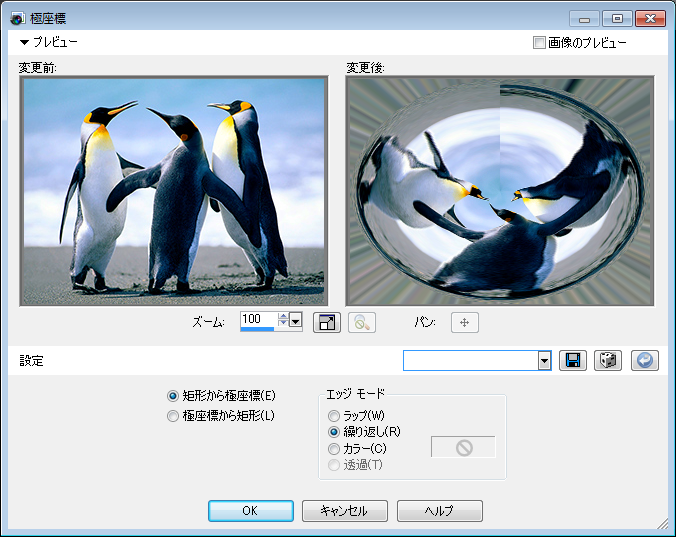
Task: Reset settings to default with blue arrow icon
Action: [x=645, y=361]
